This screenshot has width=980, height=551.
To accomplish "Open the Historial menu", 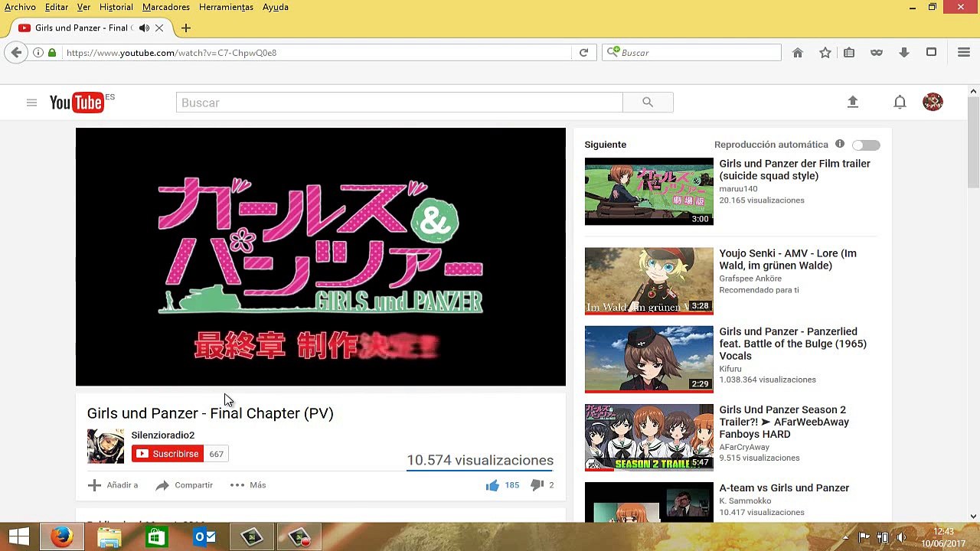I will 116,7.
